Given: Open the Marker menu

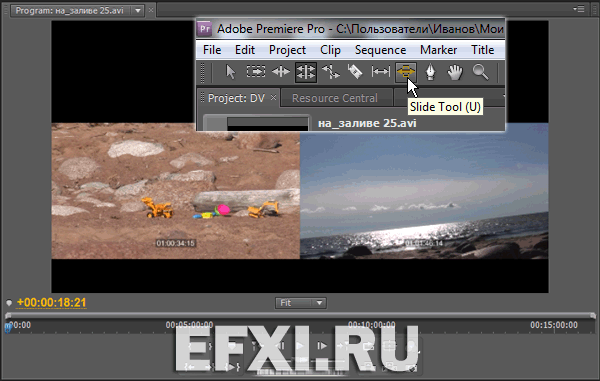Looking at the screenshot, I should tap(439, 50).
